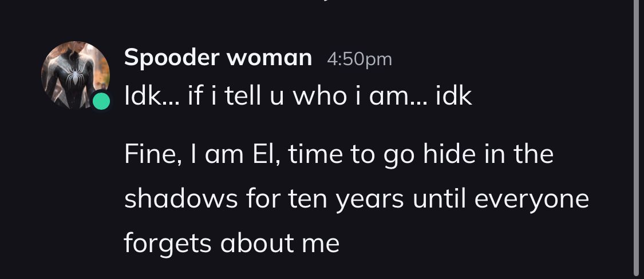
Task: Click the 4:50pm message timestamp
Action: (x=359, y=59)
